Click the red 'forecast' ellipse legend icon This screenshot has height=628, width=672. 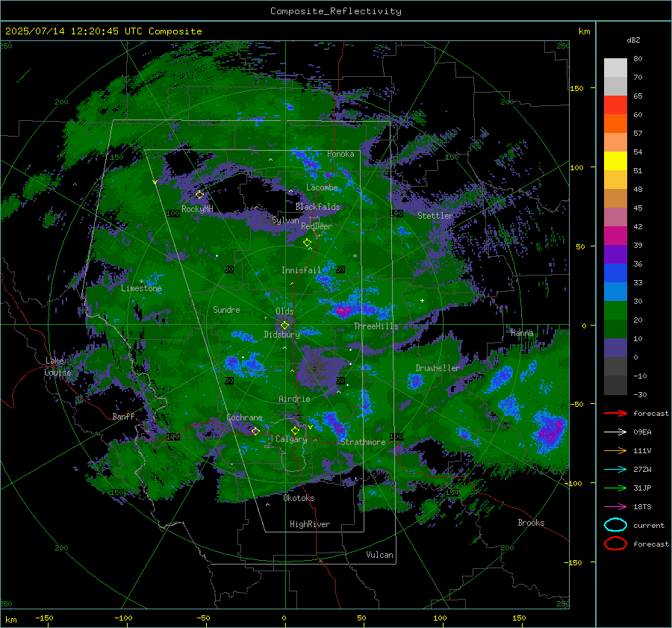pos(615,544)
